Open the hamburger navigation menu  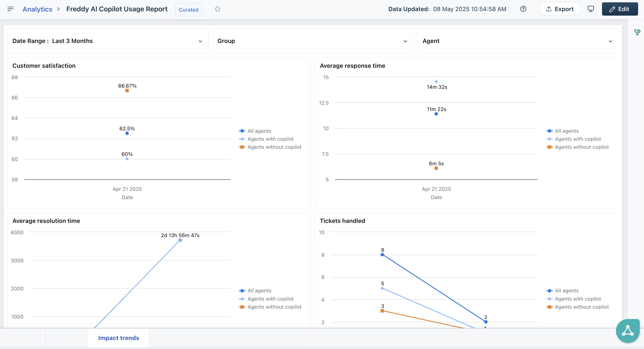[x=10, y=9]
